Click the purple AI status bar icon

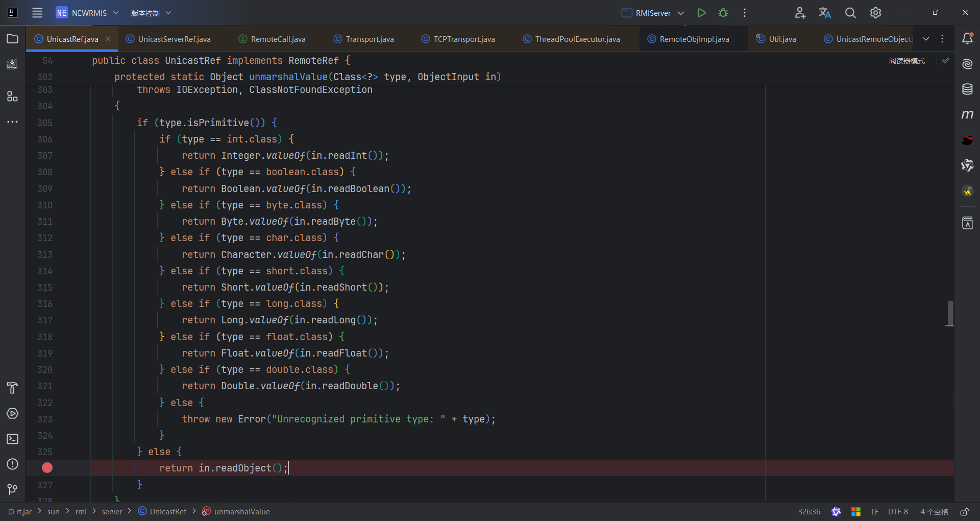click(836, 512)
